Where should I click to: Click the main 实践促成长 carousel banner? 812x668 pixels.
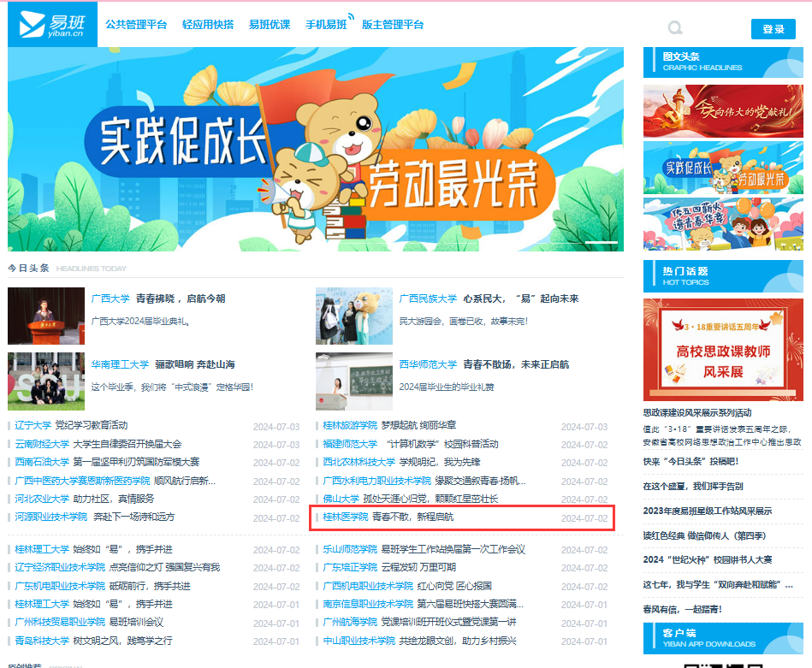click(315, 150)
